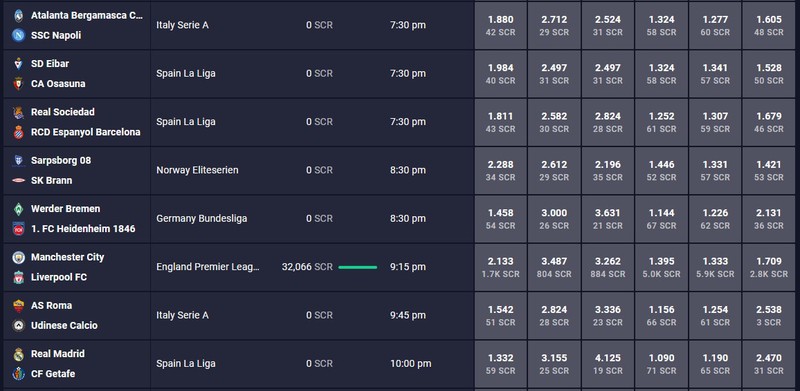Pick the 3.000 odds in Werder Bremen row
The image size is (800, 391).
(554, 218)
